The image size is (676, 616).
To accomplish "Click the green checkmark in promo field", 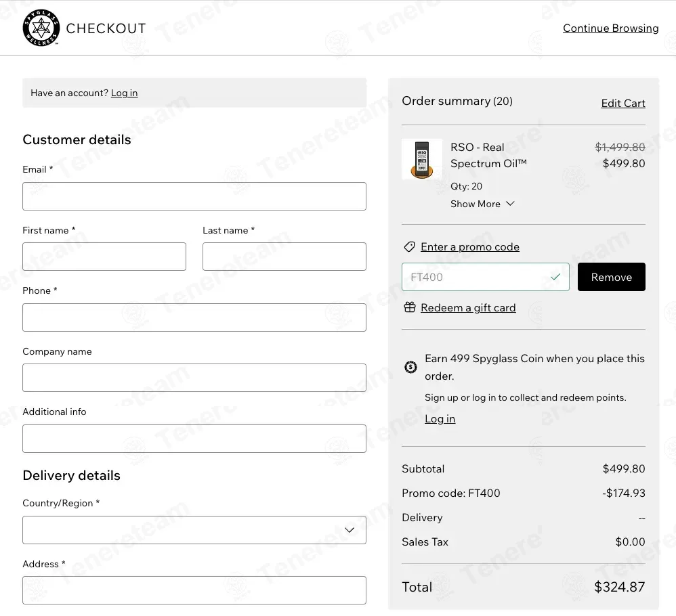I will coord(555,277).
